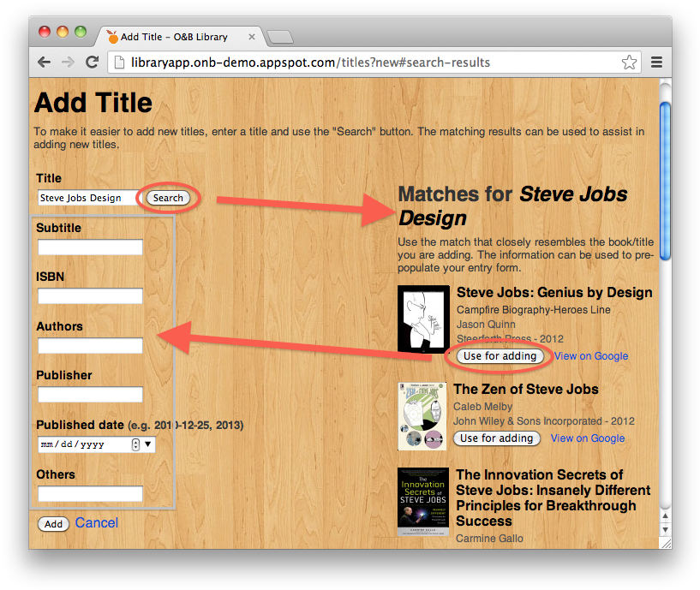Open View on Google for The Zen of Steve Jobs
Image resolution: width=700 pixels, height=590 pixels.
click(x=587, y=438)
